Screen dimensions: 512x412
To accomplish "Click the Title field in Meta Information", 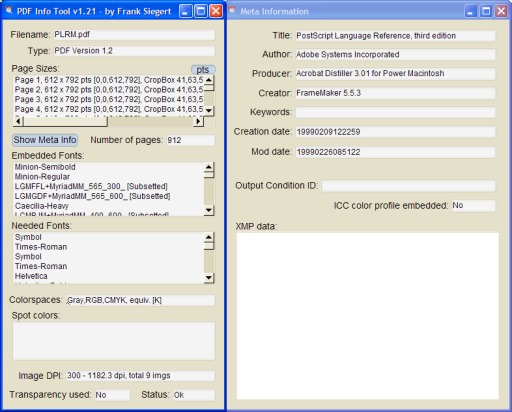I will (395, 36).
